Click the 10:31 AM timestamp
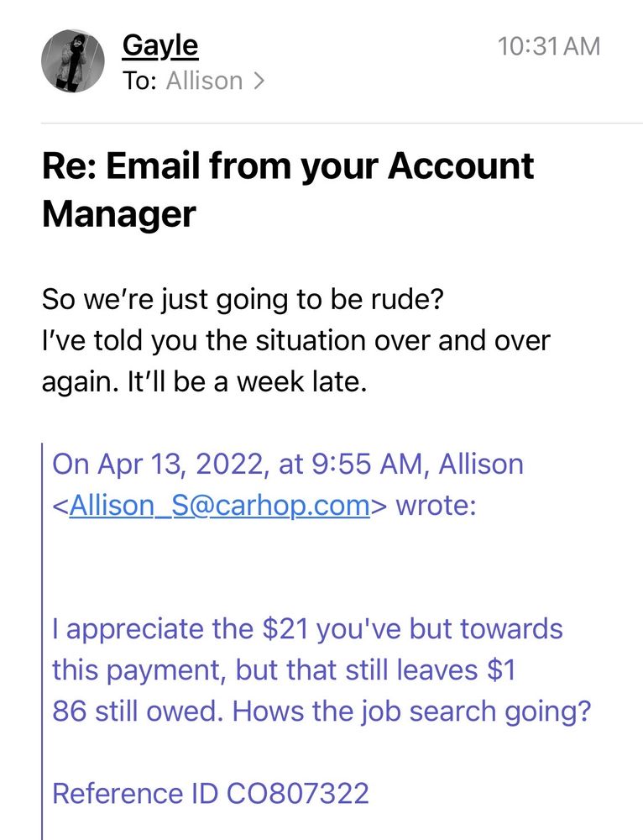This screenshot has width=643, height=840. pyautogui.click(x=549, y=46)
